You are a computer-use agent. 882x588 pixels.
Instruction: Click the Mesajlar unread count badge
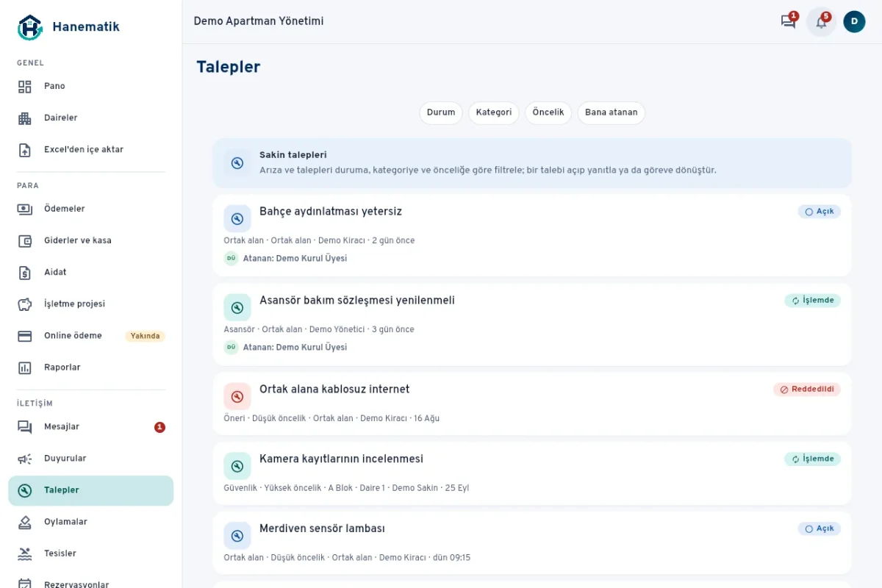coord(159,427)
